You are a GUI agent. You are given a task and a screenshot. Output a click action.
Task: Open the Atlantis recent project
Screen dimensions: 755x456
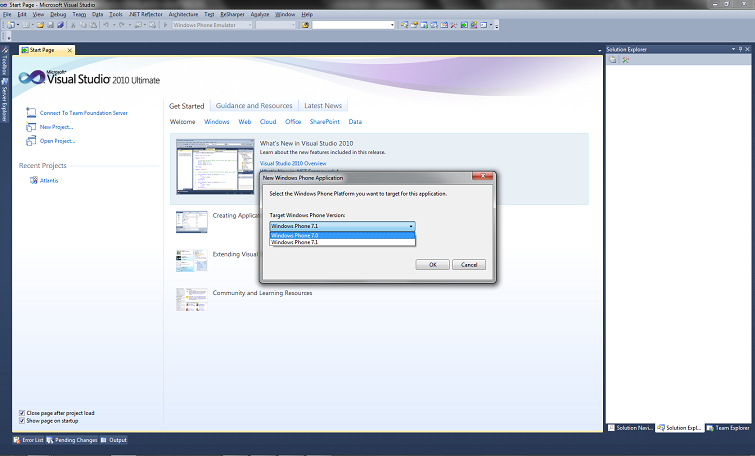pyautogui.click(x=49, y=181)
